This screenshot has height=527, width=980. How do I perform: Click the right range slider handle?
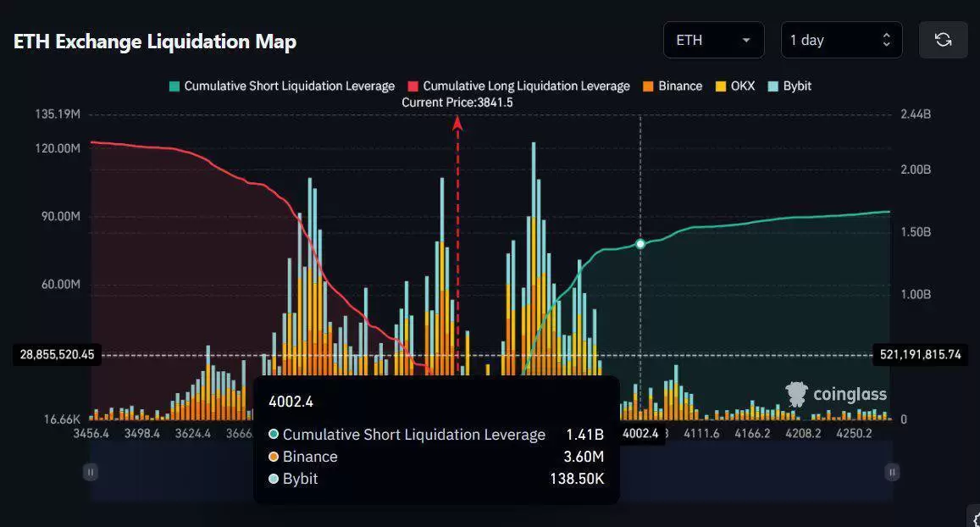point(893,472)
